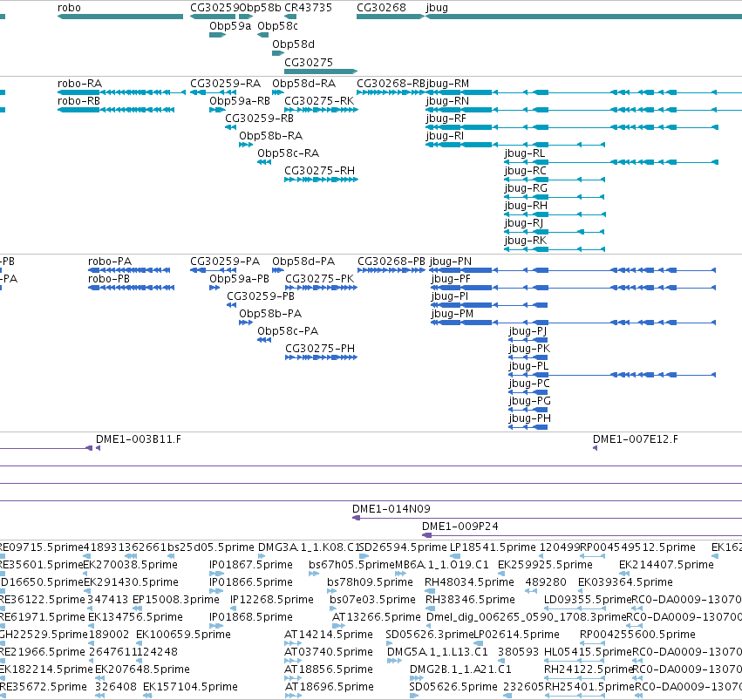Open BAC end DME1-003B11.F
This screenshot has height=700, width=742.
click(98, 448)
